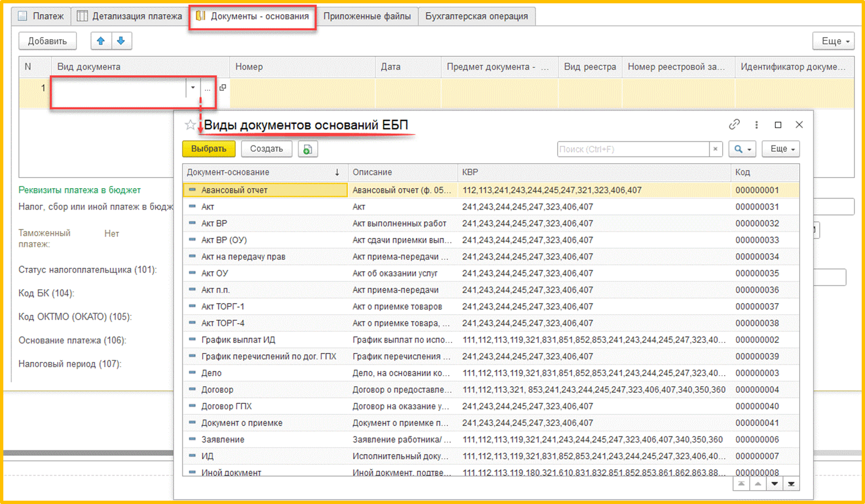Open the Детализация платежа tab
The height and width of the screenshot is (504, 865).
pos(130,16)
